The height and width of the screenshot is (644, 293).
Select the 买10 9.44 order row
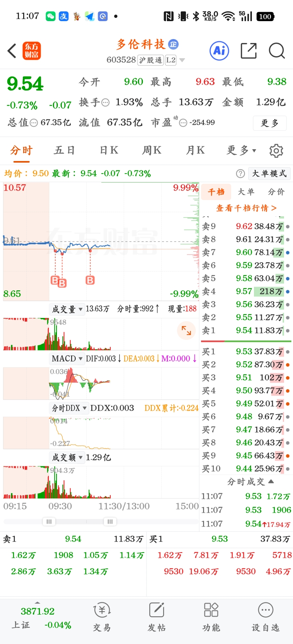click(x=246, y=469)
